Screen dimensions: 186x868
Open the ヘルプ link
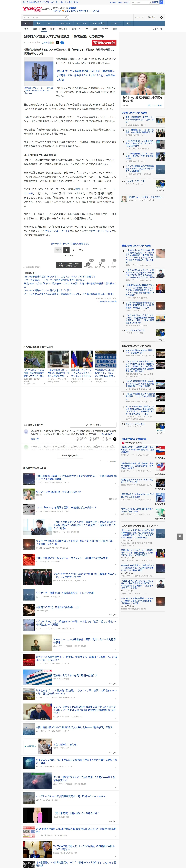127,2
